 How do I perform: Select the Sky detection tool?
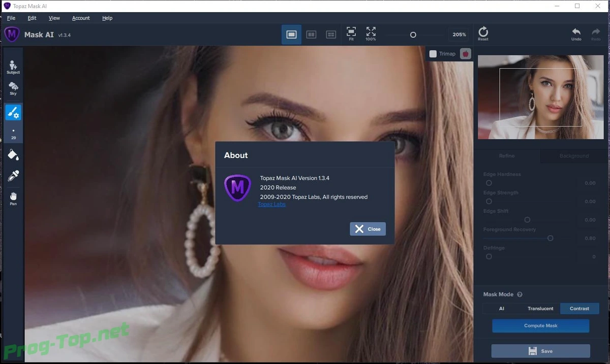tap(13, 88)
